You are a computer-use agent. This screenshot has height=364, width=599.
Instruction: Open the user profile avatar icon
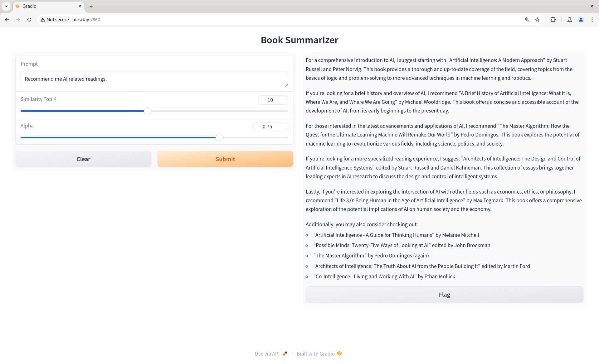pyautogui.click(x=581, y=20)
